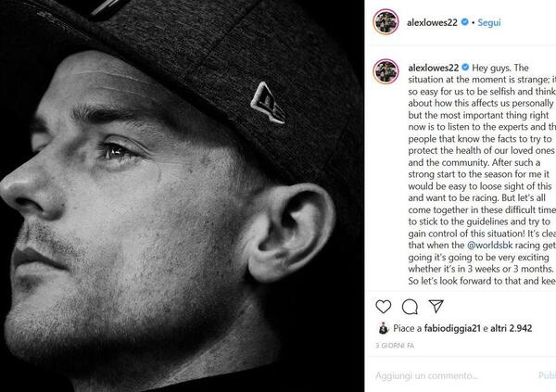This screenshot has width=556, height=392.
Task: Share the post via paper plane icon
Action: 437,306
